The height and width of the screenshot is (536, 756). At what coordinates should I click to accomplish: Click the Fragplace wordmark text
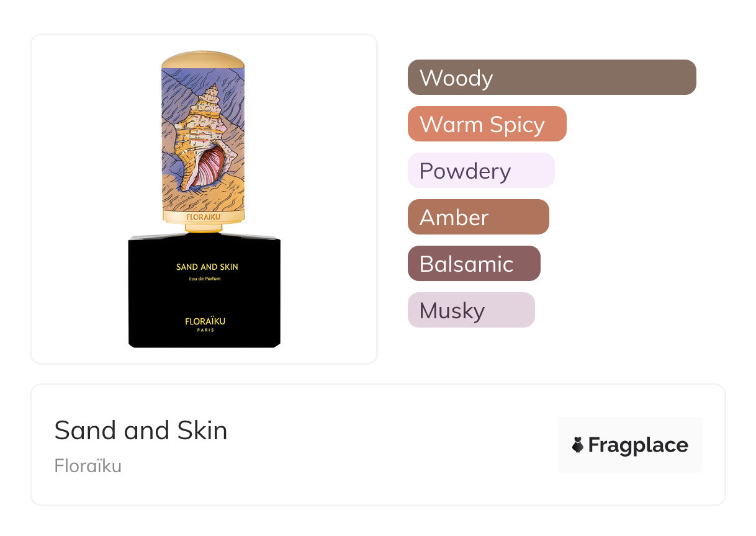637,445
